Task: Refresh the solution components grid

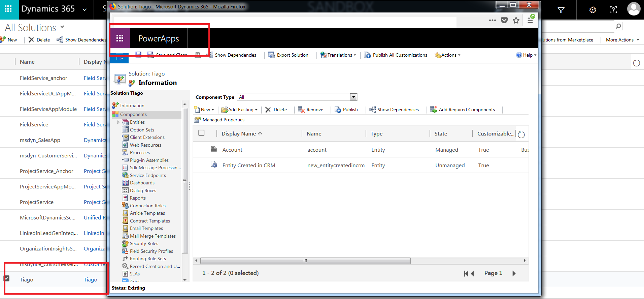Action: pyautogui.click(x=521, y=135)
